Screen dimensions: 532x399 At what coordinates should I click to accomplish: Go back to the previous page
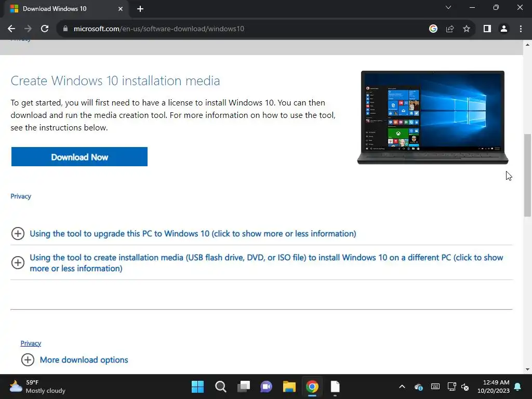pos(11,29)
